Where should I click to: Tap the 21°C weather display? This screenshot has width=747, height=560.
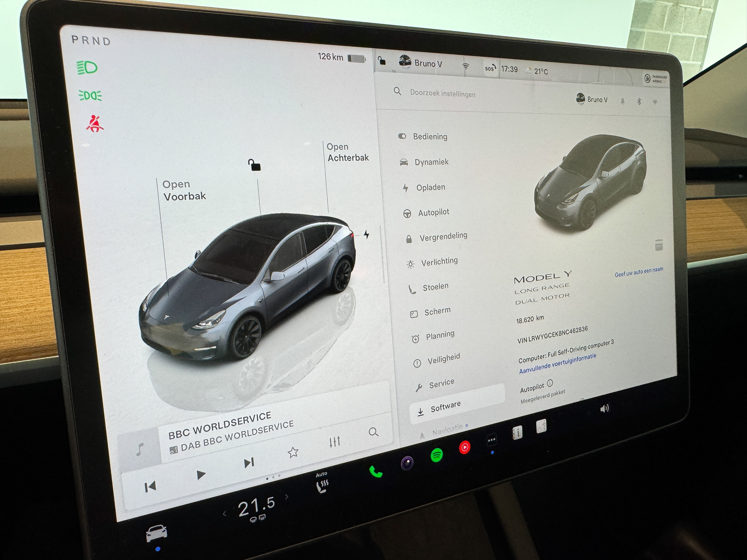point(537,71)
